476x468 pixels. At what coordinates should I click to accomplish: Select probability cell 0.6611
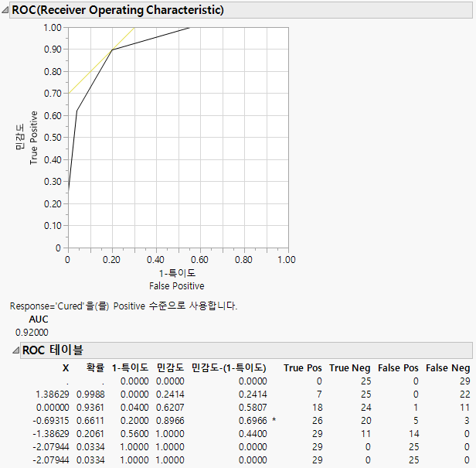90,421
